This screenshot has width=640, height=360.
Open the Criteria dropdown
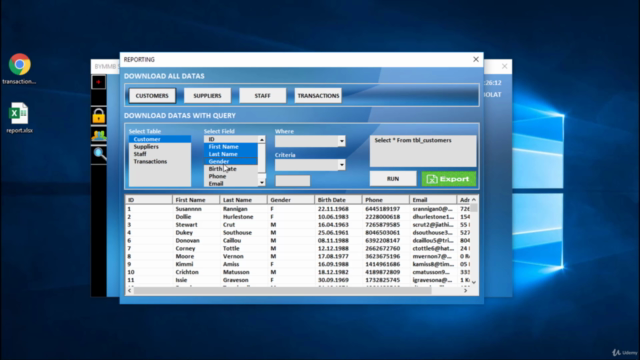click(x=342, y=165)
